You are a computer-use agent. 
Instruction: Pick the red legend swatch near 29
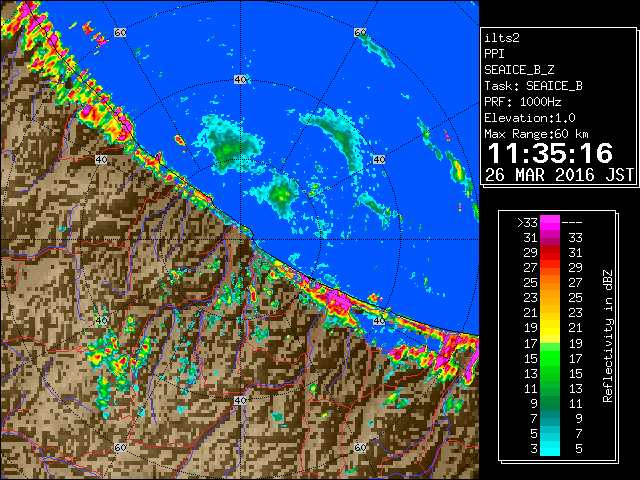(x=550, y=253)
